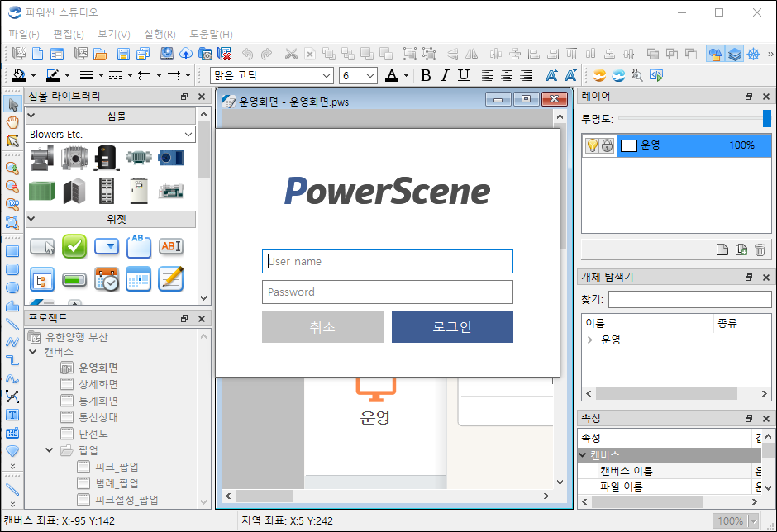Collapse the 심볼 section
The height and width of the screenshot is (532, 777).
(31, 116)
